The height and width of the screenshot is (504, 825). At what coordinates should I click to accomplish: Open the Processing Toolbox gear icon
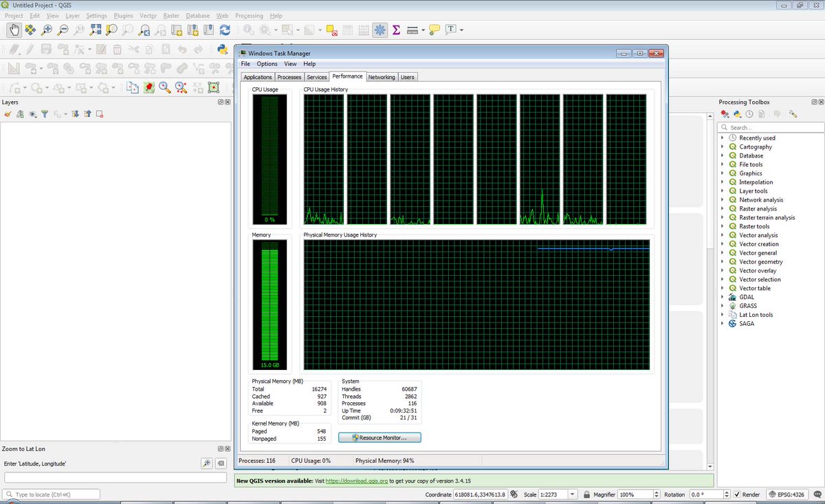(380, 30)
